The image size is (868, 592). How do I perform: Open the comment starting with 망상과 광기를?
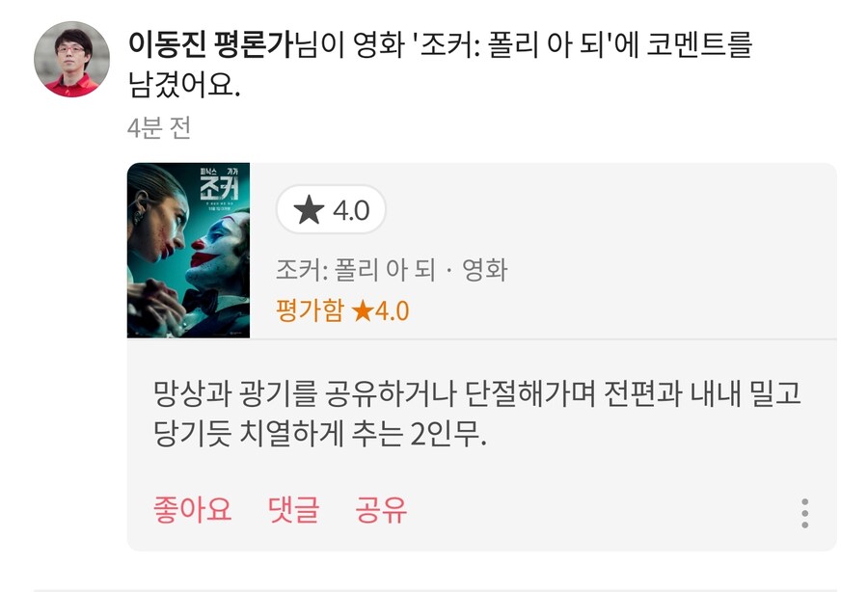coord(477,414)
